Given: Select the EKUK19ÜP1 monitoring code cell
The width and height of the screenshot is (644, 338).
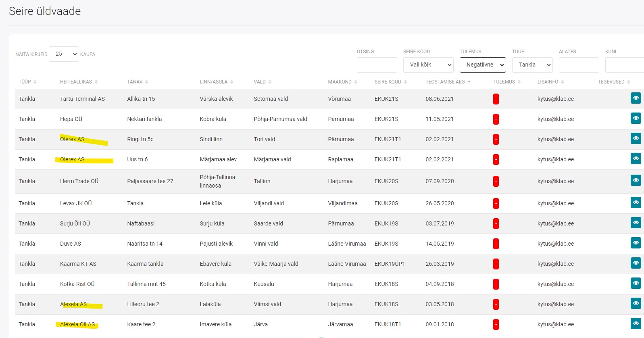Looking at the screenshot, I should [390, 264].
